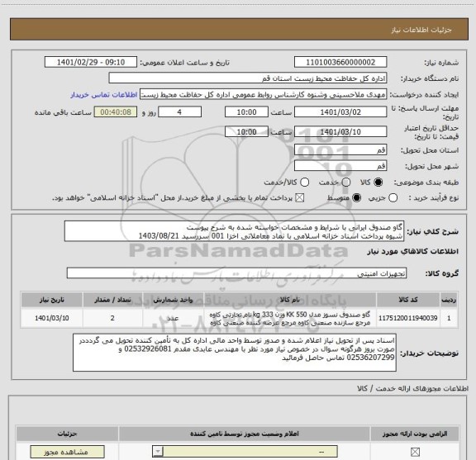Click the response deadline time 10:00
This screenshot has height=460, width=476.
[x=246, y=112]
